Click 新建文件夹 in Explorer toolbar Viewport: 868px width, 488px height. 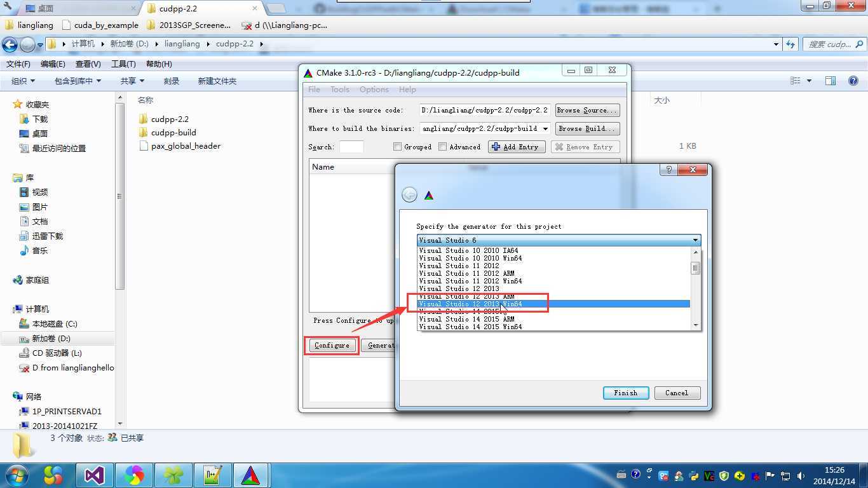[217, 81]
